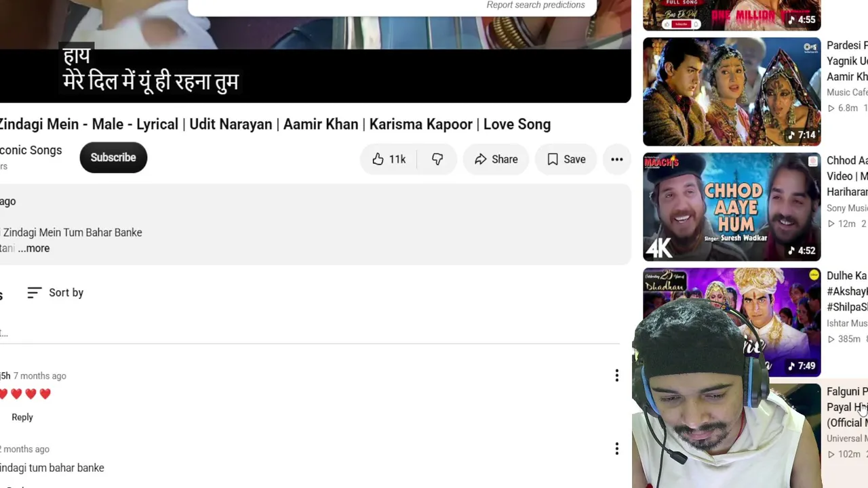Open the 'Dulhe Ka' suggested video title
The height and width of the screenshot is (488, 868).
(x=847, y=291)
